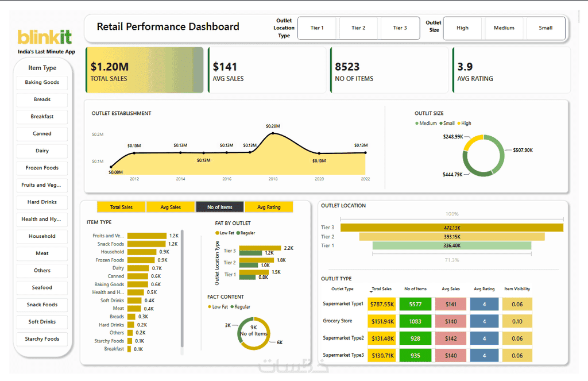The width and height of the screenshot is (588, 381).
Task: Choose the Small outlet size filter
Action: point(546,28)
